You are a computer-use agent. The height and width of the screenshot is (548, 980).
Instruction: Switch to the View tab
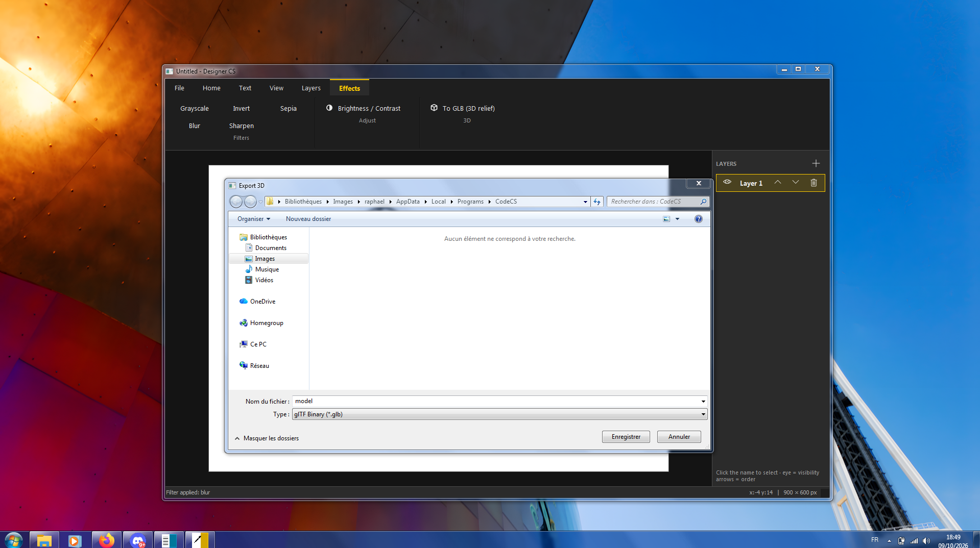pos(276,88)
